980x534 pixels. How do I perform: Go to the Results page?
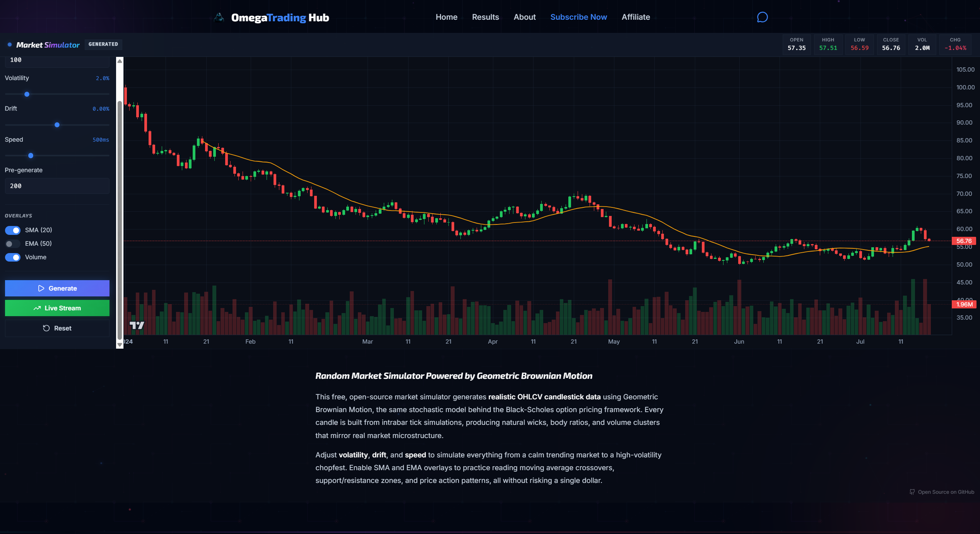485,17
